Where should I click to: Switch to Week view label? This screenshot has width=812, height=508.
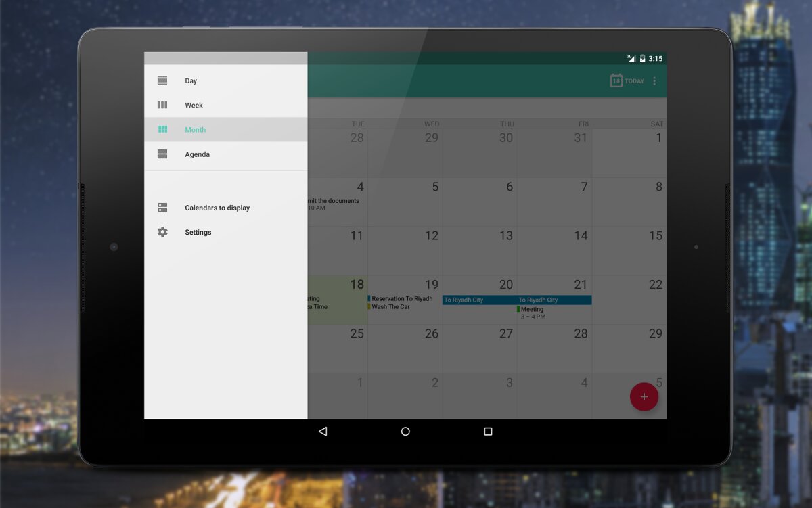coord(194,105)
